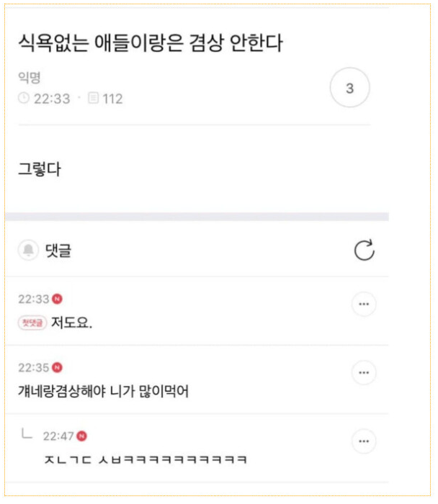Click the author name 익명
This screenshot has width=438, height=504.
(29, 78)
